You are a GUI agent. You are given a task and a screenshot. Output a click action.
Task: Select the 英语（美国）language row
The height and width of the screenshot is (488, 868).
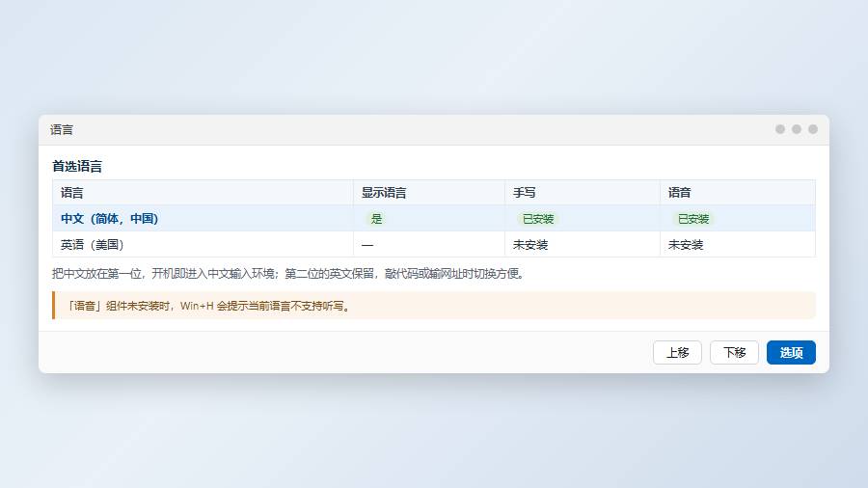coord(433,245)
